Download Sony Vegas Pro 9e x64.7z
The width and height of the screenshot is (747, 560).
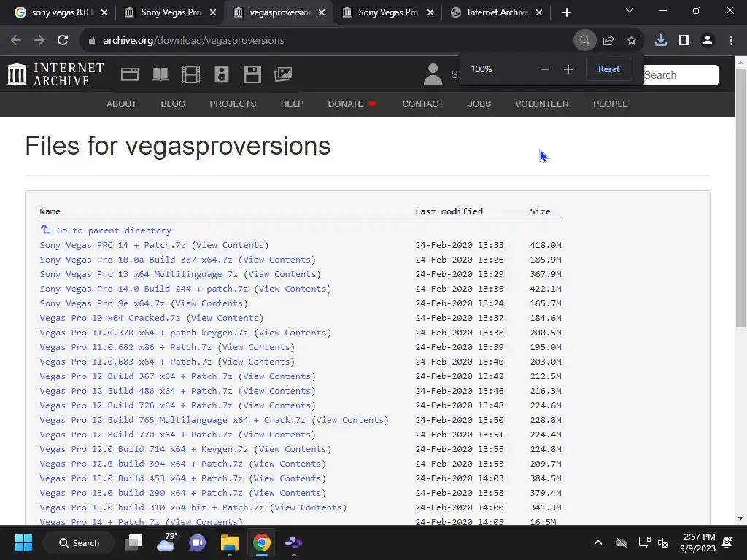tap(102, 303)
